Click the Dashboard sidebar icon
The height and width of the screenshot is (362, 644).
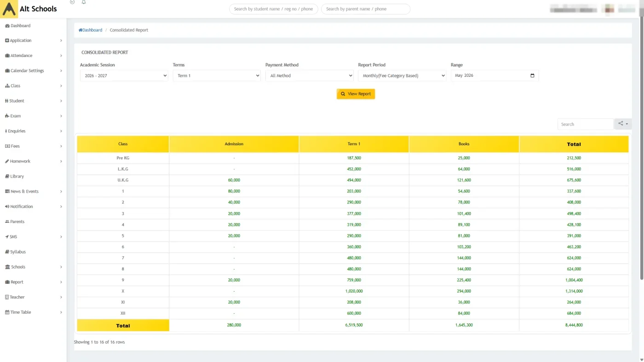(x=7, y=26)
